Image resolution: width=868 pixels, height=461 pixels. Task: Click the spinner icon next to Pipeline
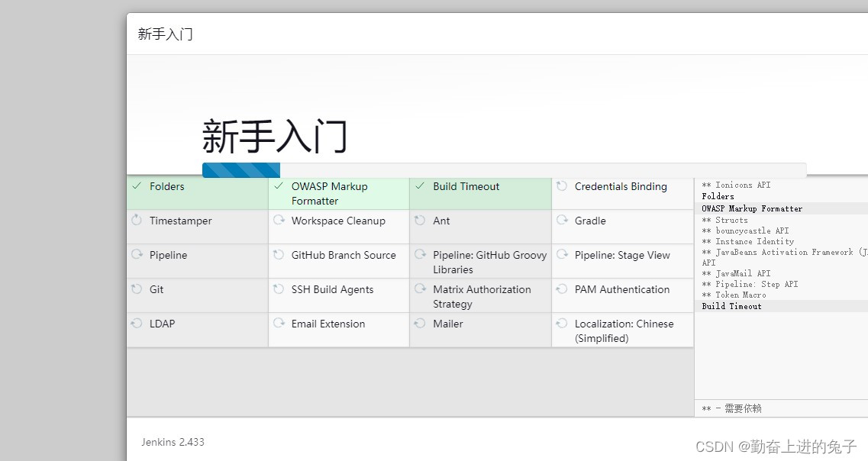(x=137, y=255)
